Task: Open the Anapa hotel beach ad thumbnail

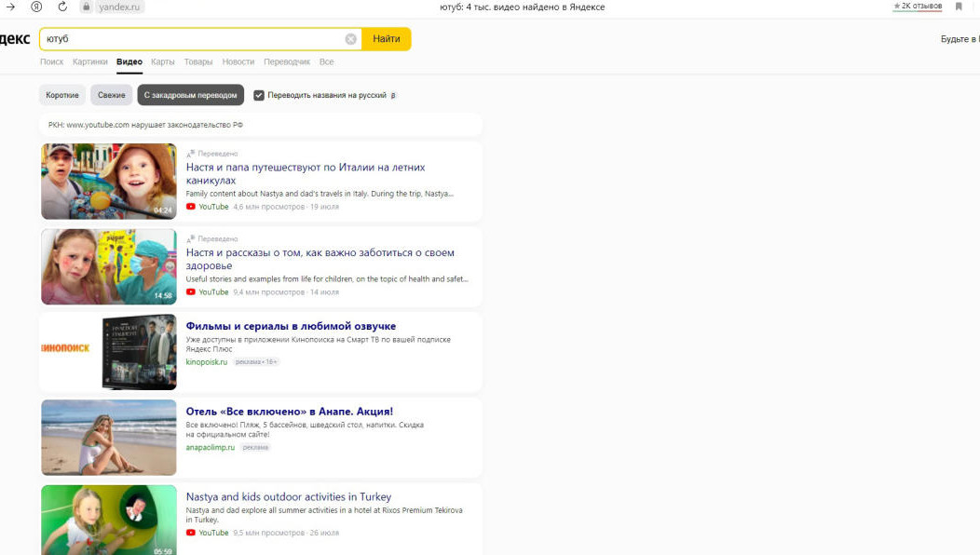Action: click(109, 437)
